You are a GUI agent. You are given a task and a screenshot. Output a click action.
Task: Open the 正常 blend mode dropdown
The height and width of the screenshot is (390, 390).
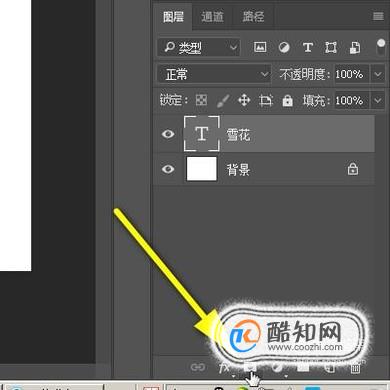214,74
